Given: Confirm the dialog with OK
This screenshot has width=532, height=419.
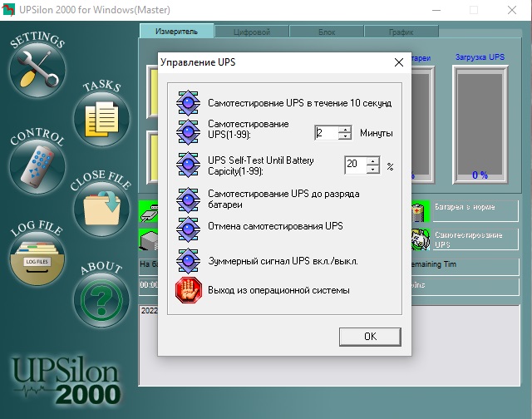Looking at the screenshot, I should pos(370,337).
